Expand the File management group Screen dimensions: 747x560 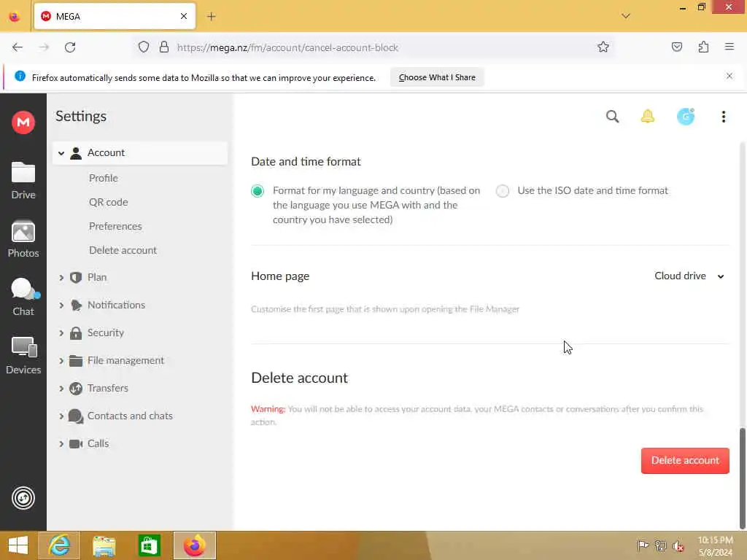(x=61, y=361)
